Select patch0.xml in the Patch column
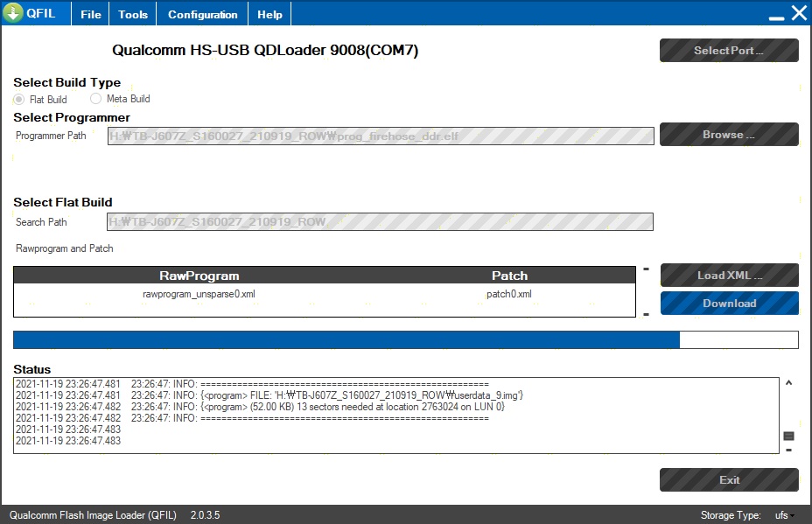 508,294
